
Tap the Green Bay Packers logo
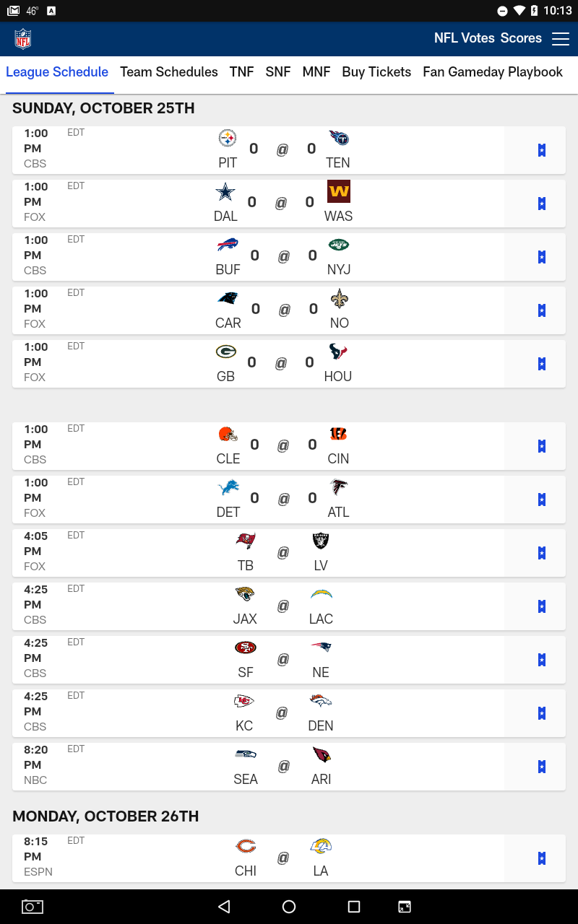click(x=225, y=352)
